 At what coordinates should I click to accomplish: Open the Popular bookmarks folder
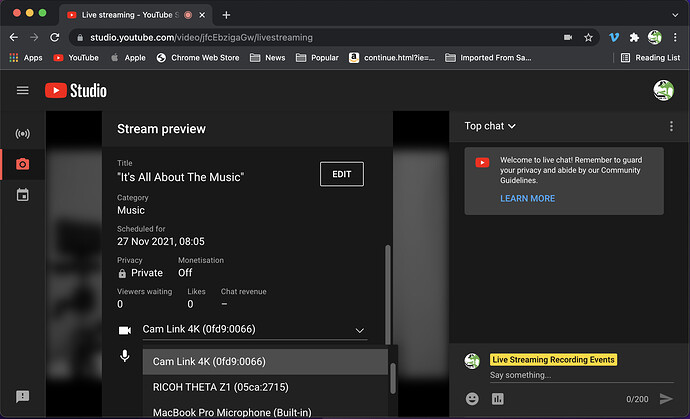317,58
